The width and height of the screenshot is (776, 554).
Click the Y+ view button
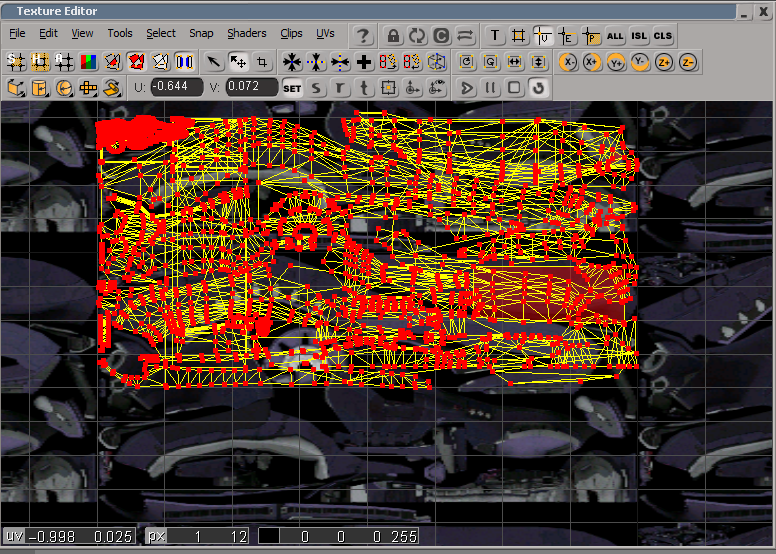616,62
